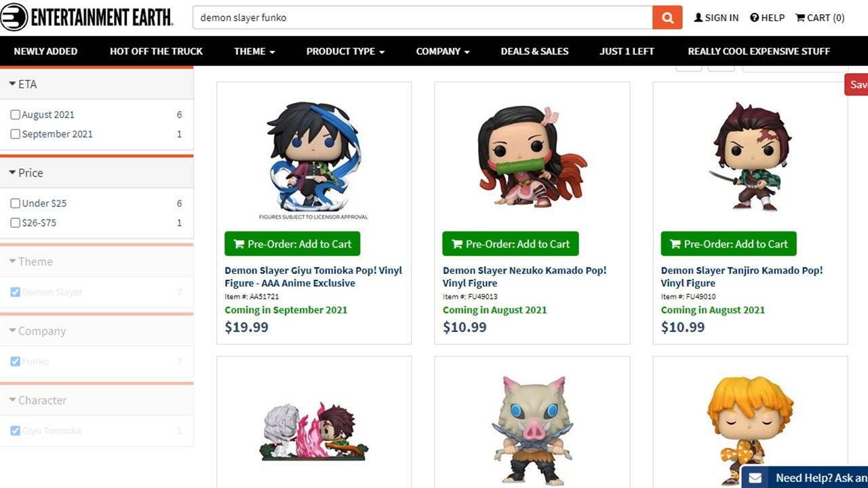Click inside the search input field
This screenshot has width=868, height=488.
pos(407,18)
